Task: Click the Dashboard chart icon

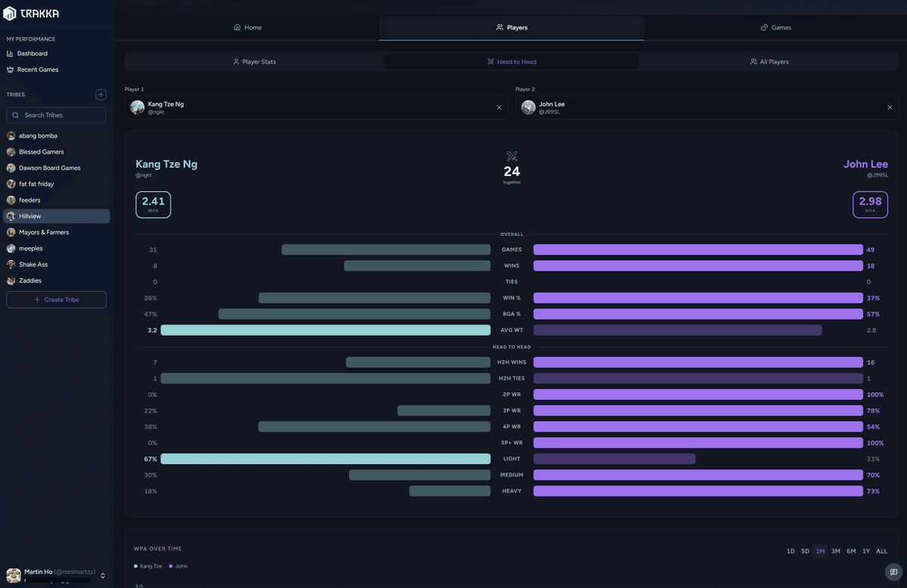Action: 10,54
